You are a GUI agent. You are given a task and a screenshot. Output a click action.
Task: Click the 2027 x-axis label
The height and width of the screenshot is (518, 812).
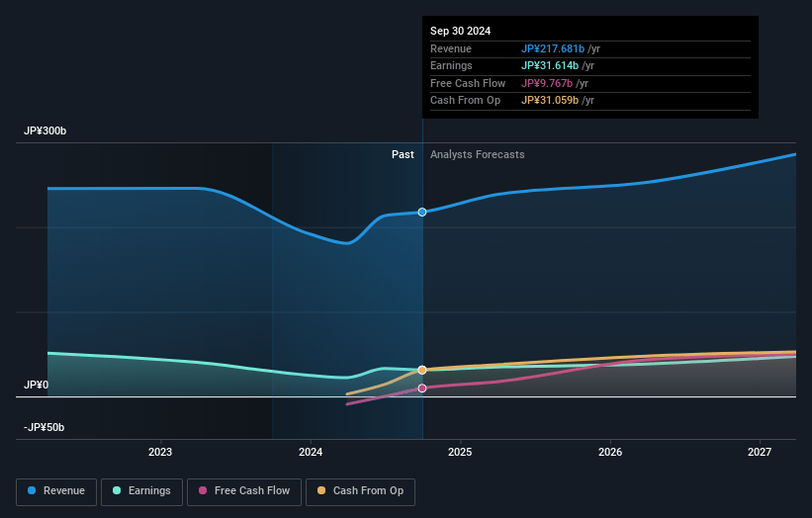click(x=760, y=453)
